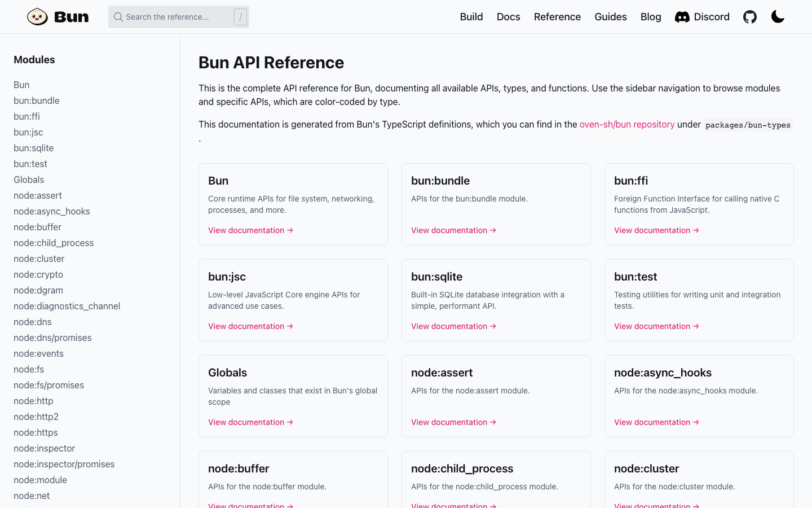Toggle dark mode with the moon icon
This screenshot has width=812, height=508.
click(x=778, y=17)
